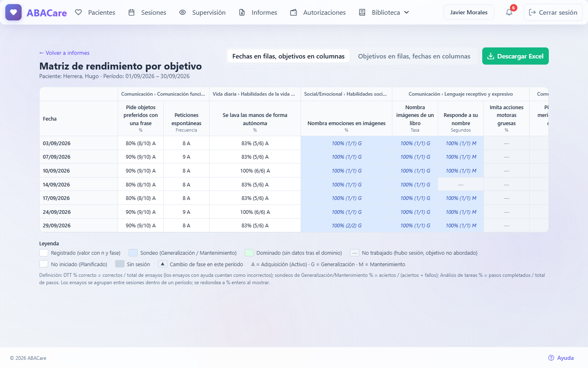Click the ABACare brand name
The image size is (588, 368).
[47, 13]
